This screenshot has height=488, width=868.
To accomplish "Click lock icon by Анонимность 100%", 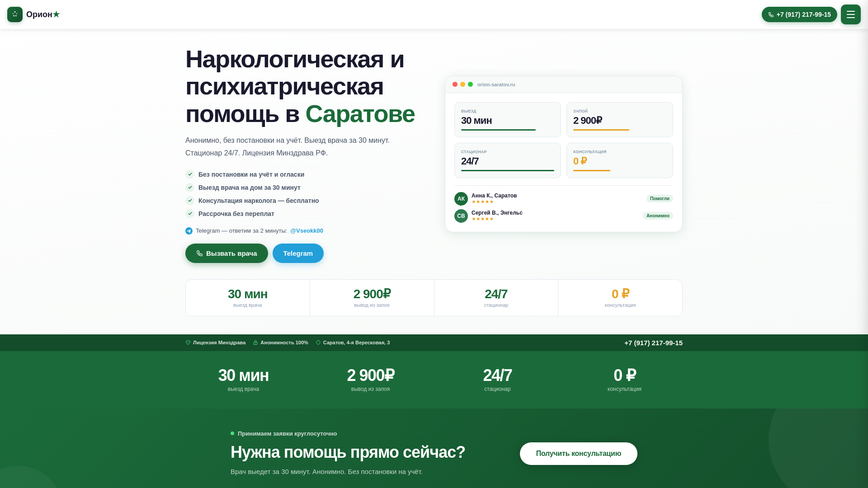I will tap(255, 343).
